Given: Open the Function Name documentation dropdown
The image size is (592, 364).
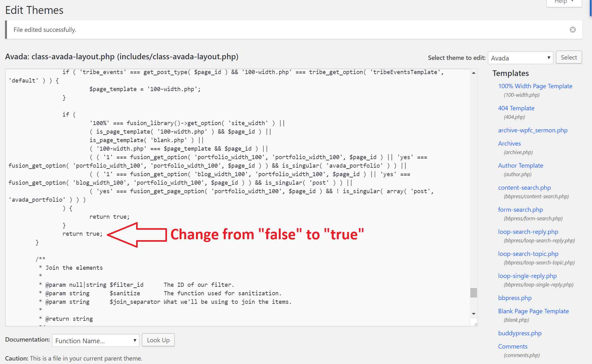Looking at the screenshot, I should point(95,341).
